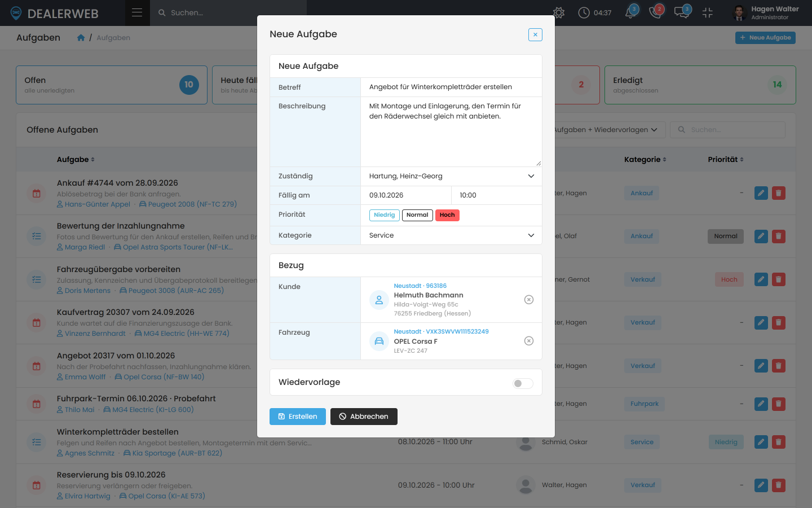Set priority to Normal
Viewport: 812px width, 508px height.
[417, 215]
